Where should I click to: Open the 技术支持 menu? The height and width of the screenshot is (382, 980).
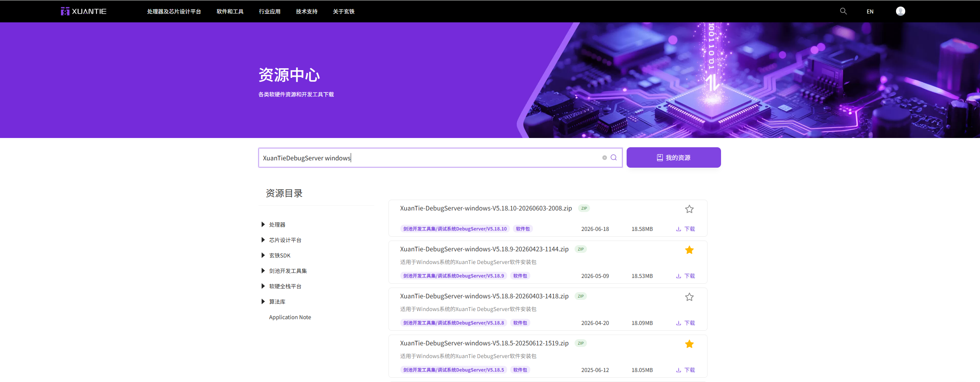[x=307, y=12]
